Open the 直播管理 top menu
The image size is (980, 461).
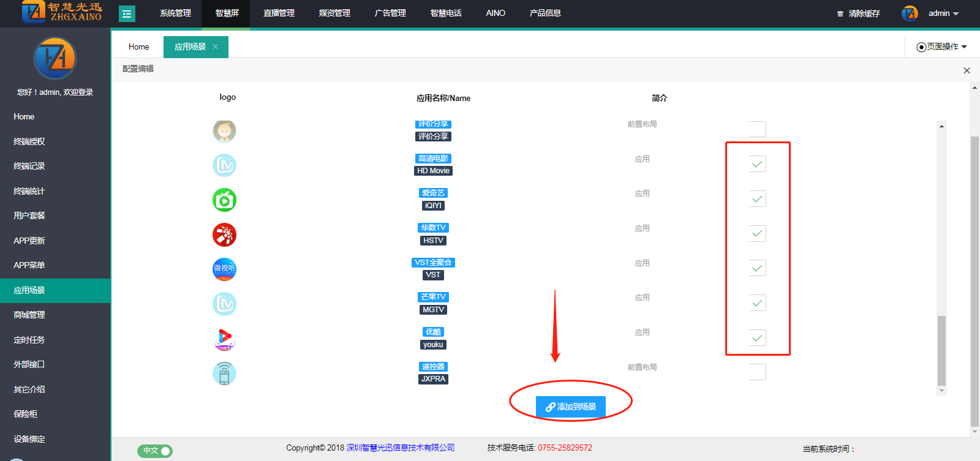coord(279,13)
